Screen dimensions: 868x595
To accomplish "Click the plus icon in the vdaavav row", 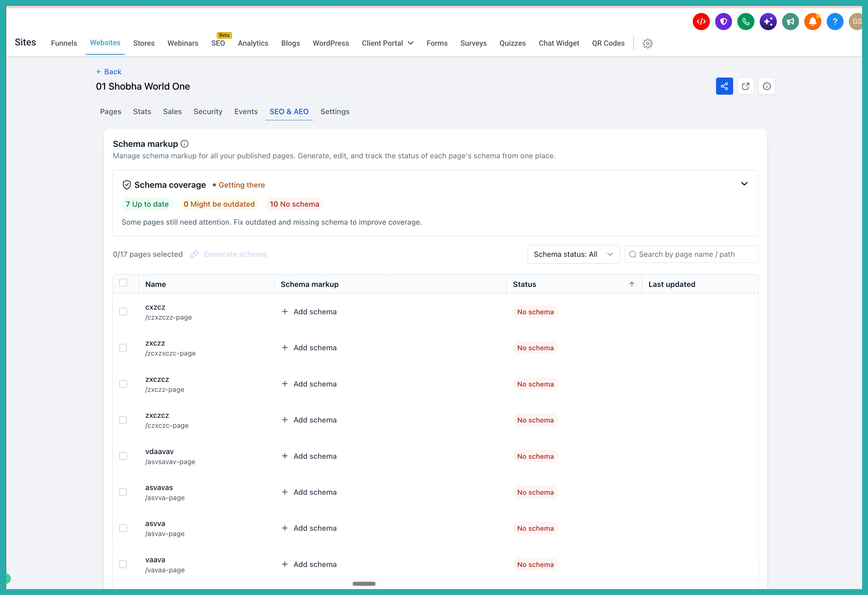I will (285, 456).
